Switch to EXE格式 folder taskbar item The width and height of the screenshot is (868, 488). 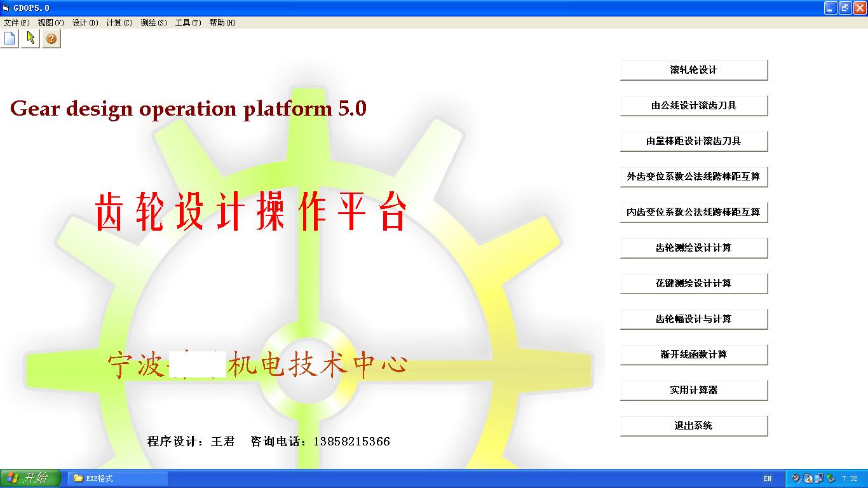click(118, 478)
